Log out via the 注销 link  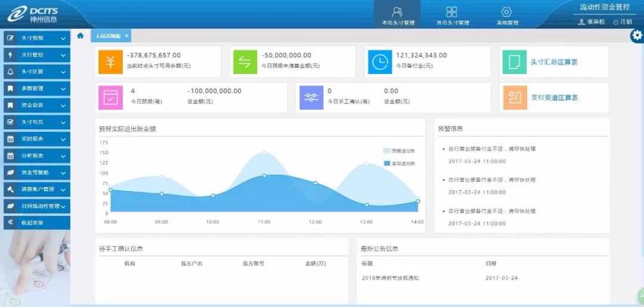tap(623, 21)
